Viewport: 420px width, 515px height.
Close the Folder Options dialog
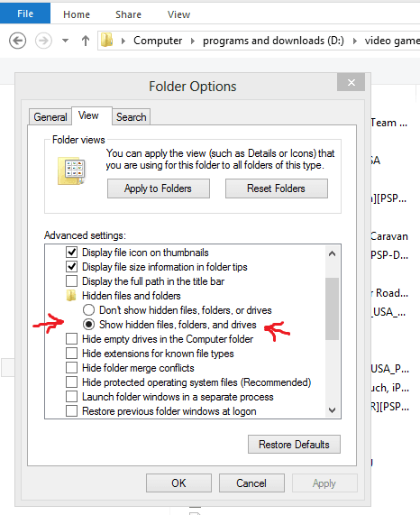352,82
